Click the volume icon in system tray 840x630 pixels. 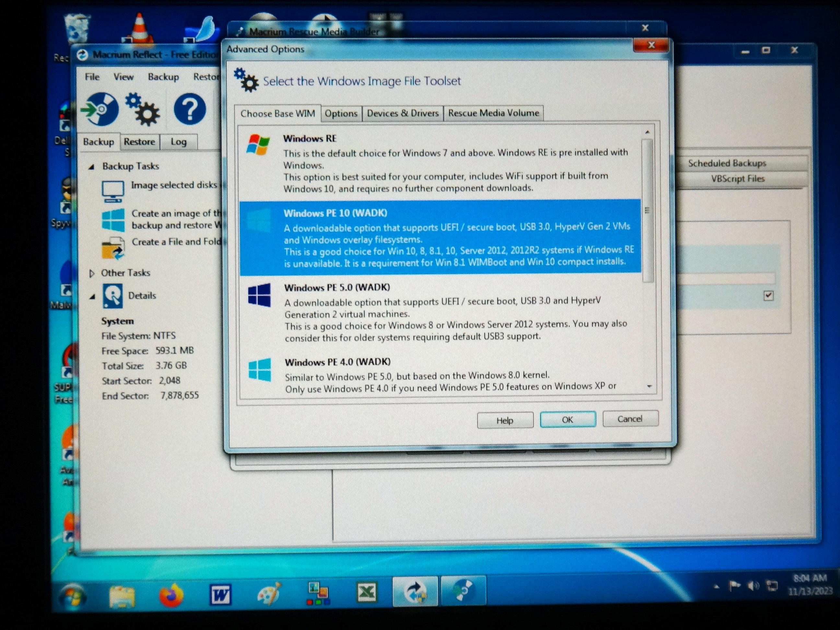click(x=753, y=586)
